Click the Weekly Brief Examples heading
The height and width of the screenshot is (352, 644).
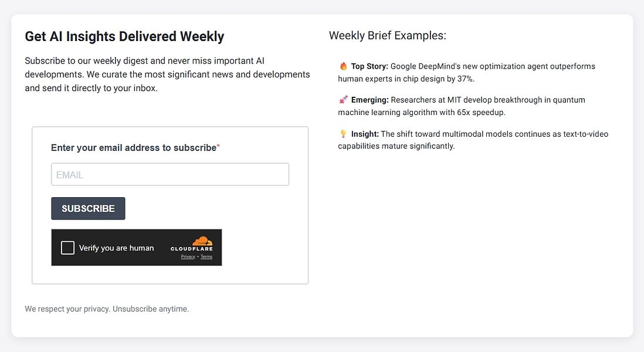(x=388, y=35)
